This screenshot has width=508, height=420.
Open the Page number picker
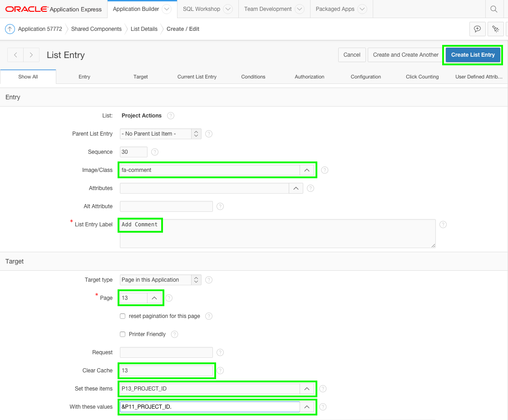[154, 298]
